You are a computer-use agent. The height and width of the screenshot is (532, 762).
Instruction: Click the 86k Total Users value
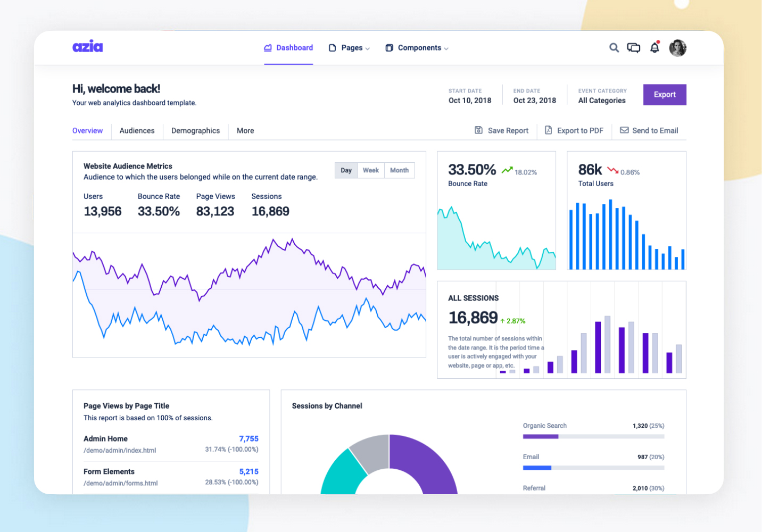[590, 170]
